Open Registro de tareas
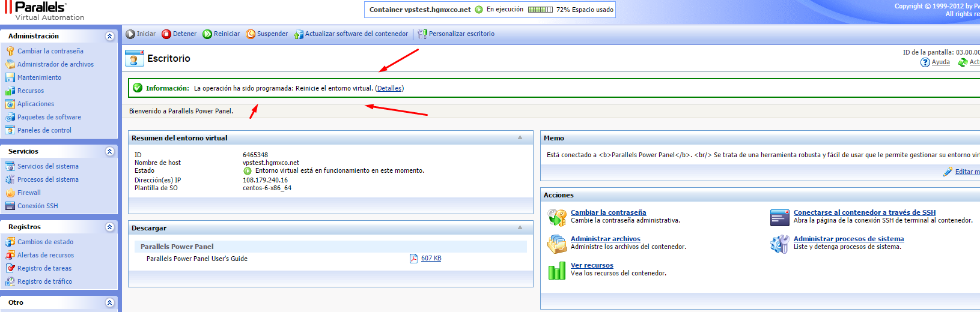Viewport: 980px width, 312px height. [44, 268]
